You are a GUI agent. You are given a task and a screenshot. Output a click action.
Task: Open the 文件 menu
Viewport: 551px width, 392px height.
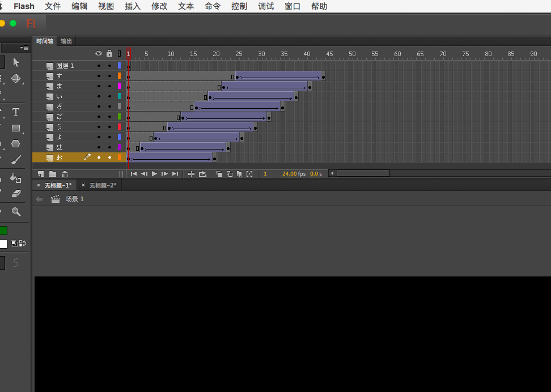click(53, 6)
